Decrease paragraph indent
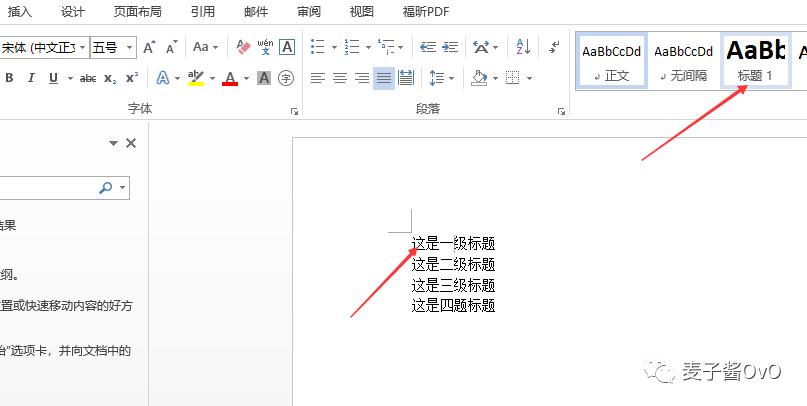 428,47
